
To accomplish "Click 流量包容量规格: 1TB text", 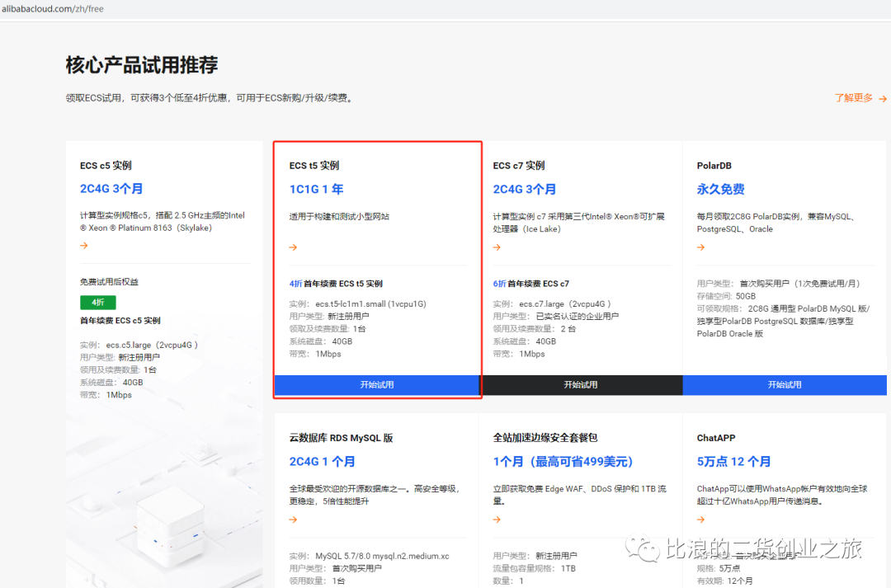I will coord(534,568).
